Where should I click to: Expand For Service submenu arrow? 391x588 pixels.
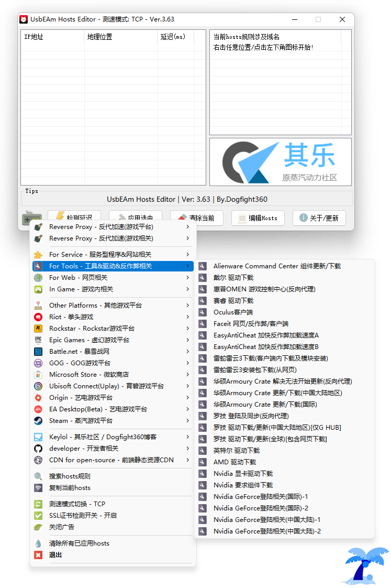(187, 255)
